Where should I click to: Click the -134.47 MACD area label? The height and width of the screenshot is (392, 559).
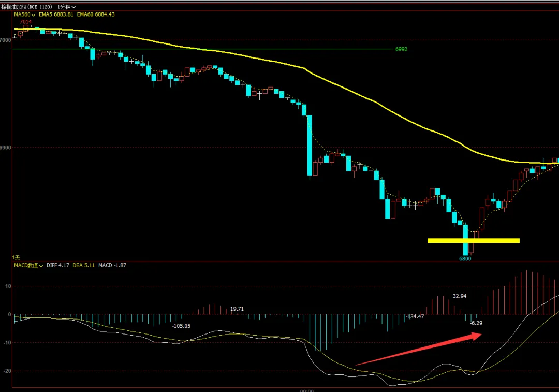[415, 317]
